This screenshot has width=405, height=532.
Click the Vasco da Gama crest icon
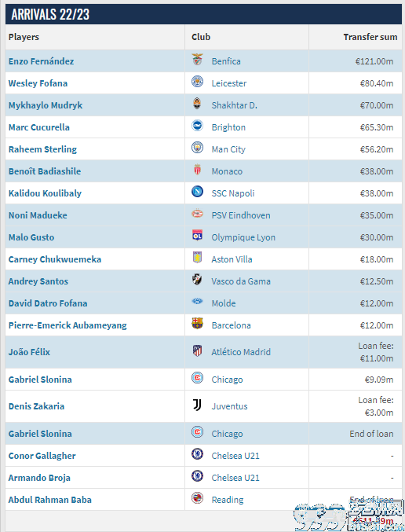197,280
